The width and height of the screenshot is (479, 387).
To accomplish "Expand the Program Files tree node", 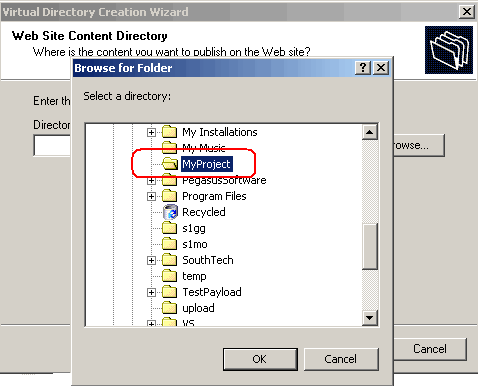I will click(151, 197).
